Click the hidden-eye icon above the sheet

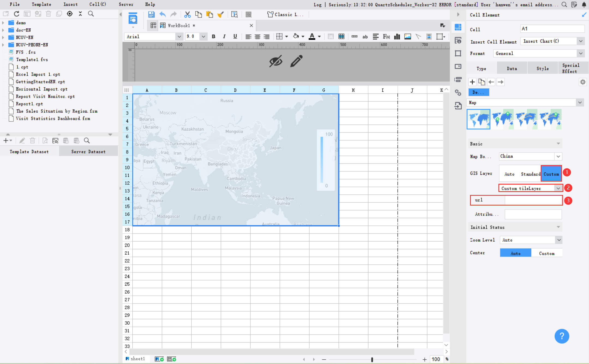pos(276,61)
